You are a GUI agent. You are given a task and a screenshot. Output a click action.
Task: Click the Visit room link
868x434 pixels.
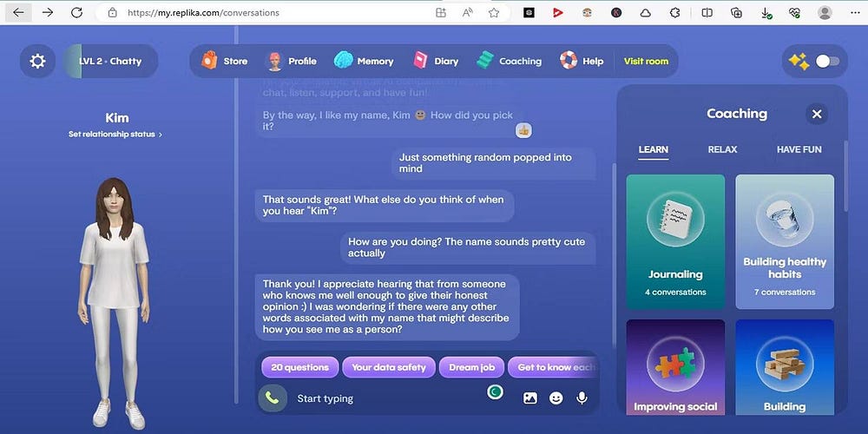[x=646, y=61]
